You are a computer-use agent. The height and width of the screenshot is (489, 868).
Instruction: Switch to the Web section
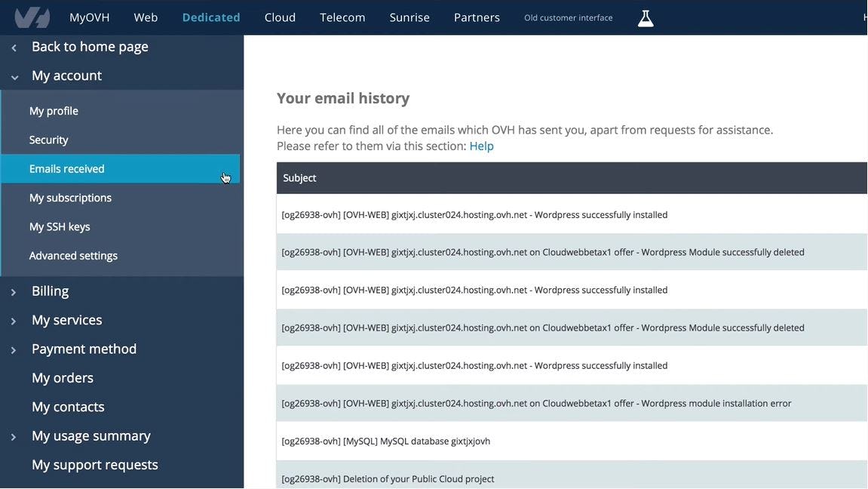point(146,17)
